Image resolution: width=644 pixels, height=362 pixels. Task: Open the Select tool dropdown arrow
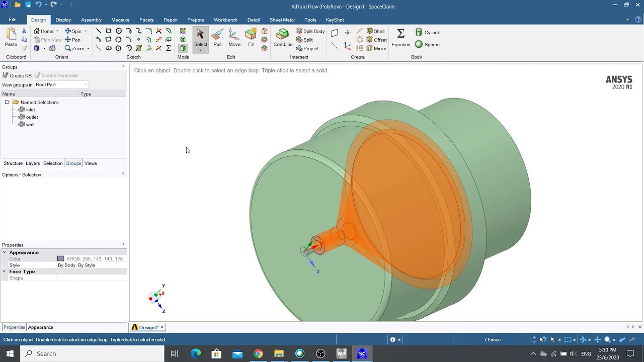pos(200,50)
